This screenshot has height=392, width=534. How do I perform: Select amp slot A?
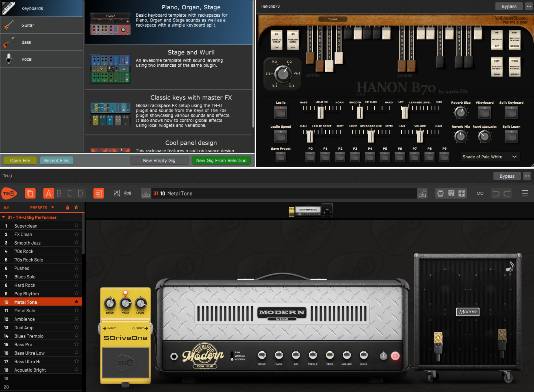(x=48, y=193)
